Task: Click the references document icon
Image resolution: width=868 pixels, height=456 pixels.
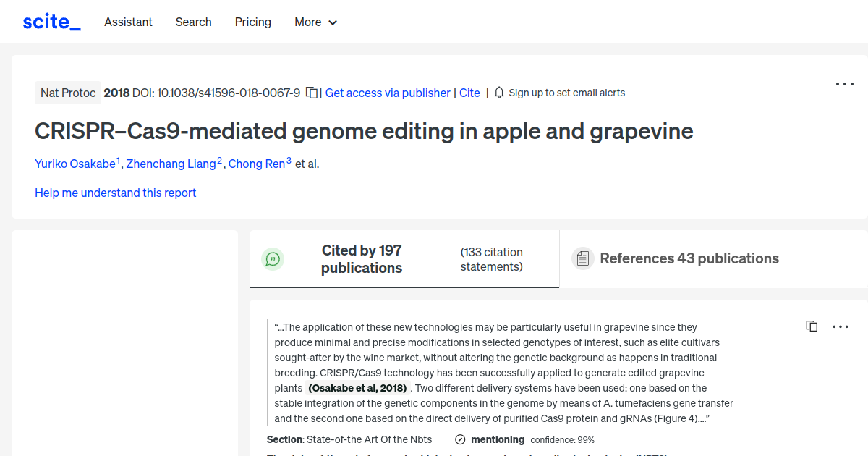Action: [x=582, y=258]
